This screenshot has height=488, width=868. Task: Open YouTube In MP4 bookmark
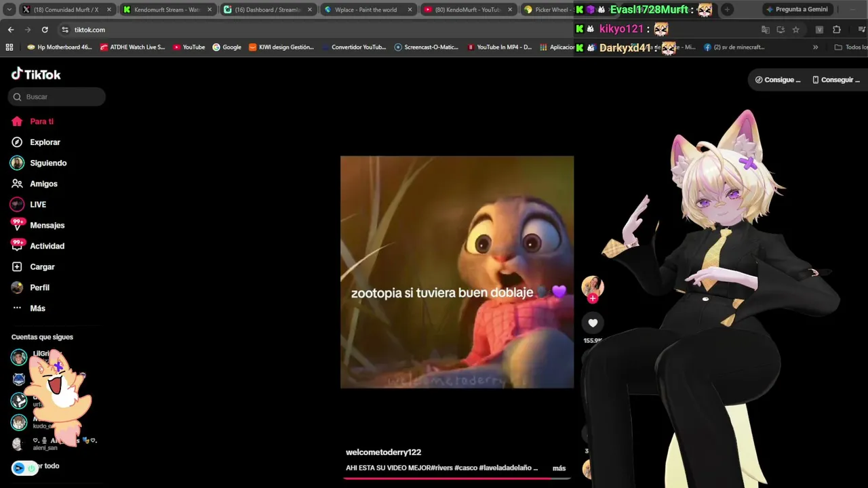pos(498,47)
